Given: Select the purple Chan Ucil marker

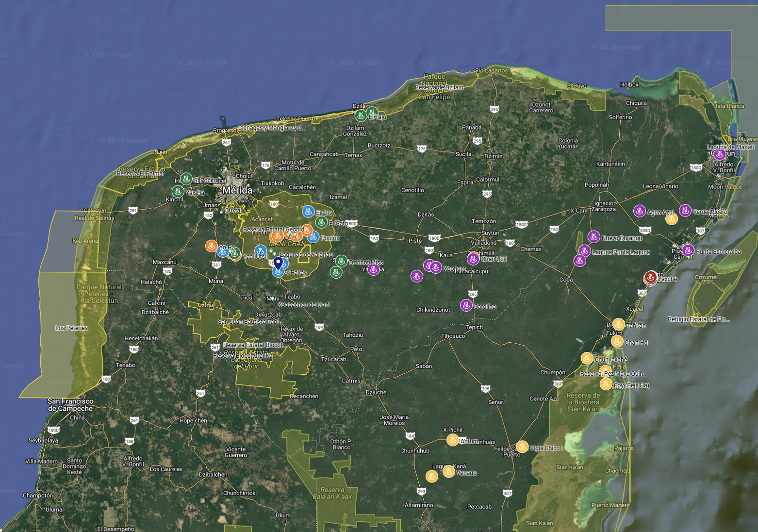Looking at the screenshot, I should [473, 259].
